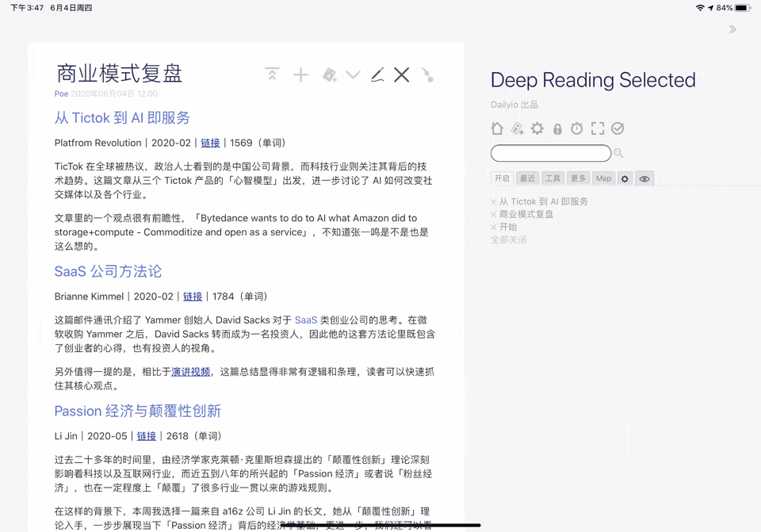Image resolution: width=761 pixels, height=532 pixels.
Task: Open 从 Tictok 到 AI 即服务 in sidebar list
Action: point(544,201)
